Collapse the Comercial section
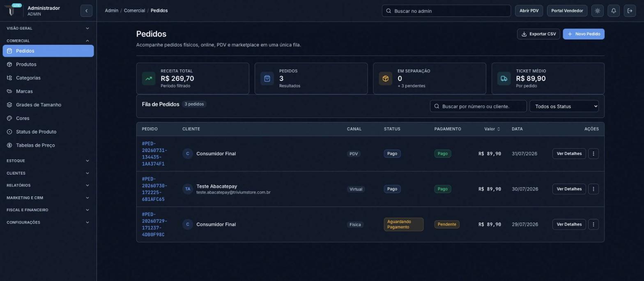The width and height of the screenshot is (644, 281). pos(48,41)
